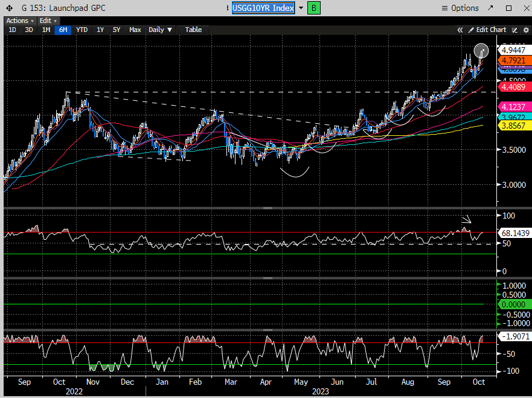Open the Actions dropdown menu

[x=19, y=21]
